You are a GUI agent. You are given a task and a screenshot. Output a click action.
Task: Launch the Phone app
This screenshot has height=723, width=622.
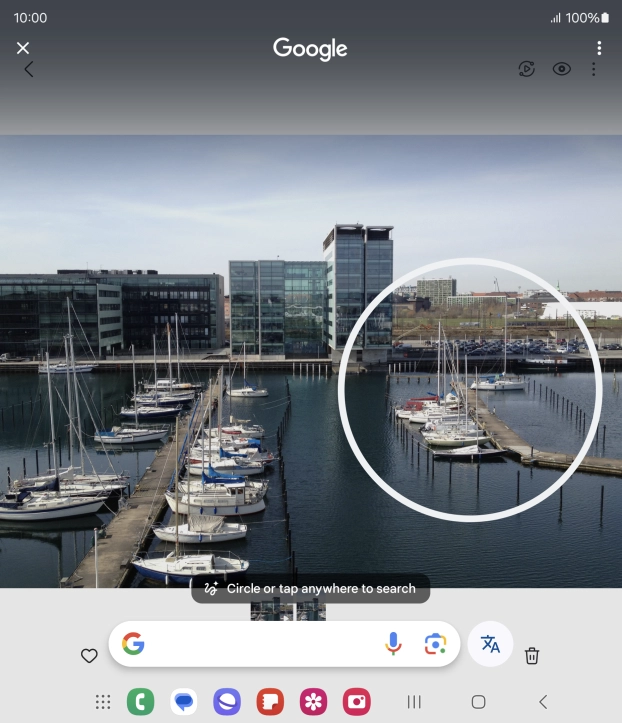coord(141,702)
